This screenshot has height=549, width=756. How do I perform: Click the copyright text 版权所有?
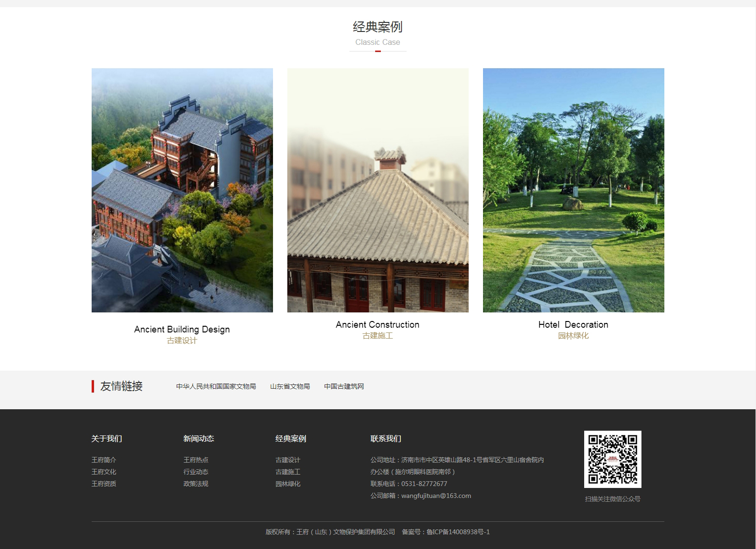tap(330, 532)
